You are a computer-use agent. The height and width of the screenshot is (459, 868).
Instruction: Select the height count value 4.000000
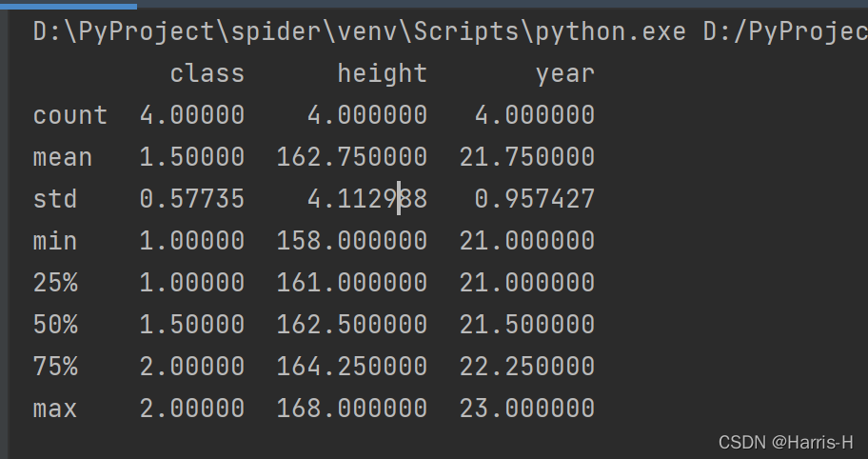pyautogui.click(x=367, y=115)
